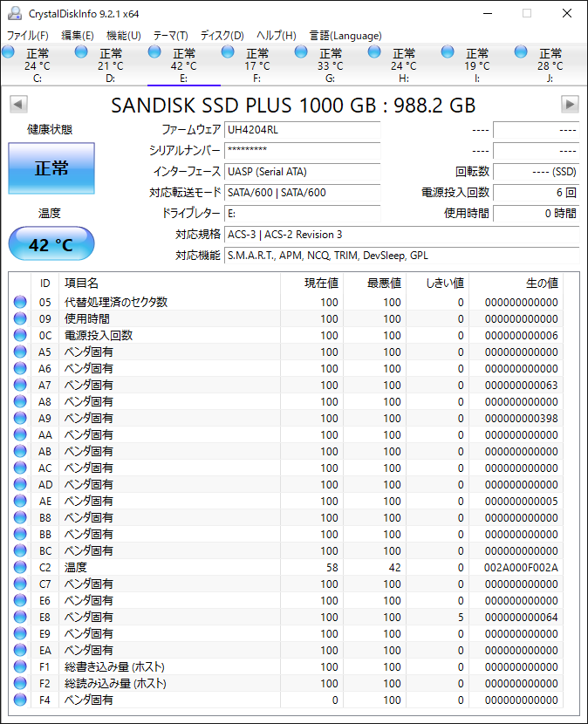588x724 pixels.
Task: Select drive G: tab at 33 °C
Action: click(x=331, y=65)
